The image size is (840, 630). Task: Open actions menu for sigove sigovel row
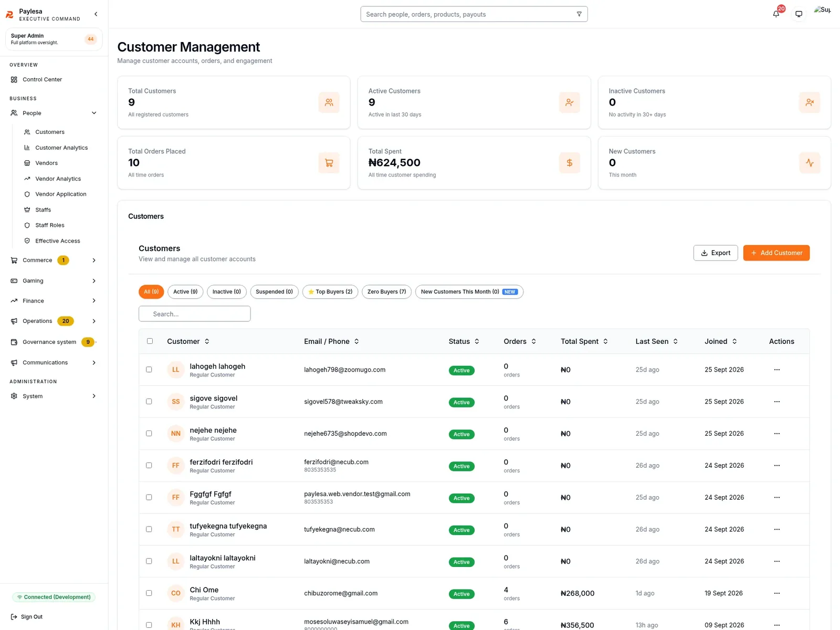(777, 402)
